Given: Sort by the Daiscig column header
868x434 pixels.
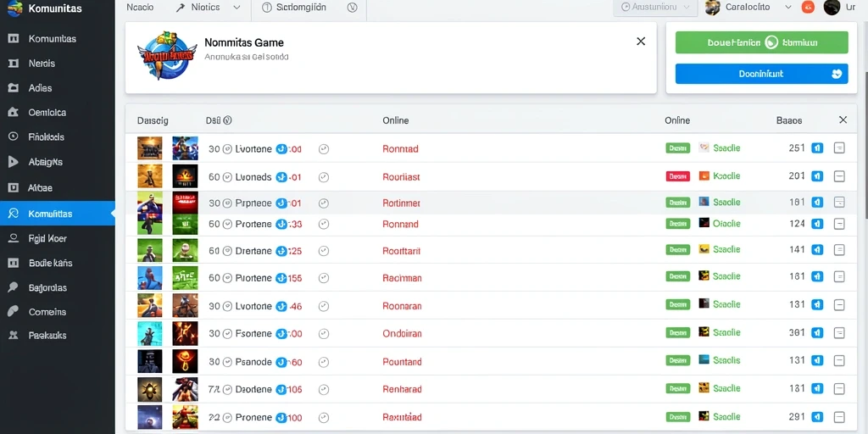Looking at the screenshot, I should coord(153,120).
